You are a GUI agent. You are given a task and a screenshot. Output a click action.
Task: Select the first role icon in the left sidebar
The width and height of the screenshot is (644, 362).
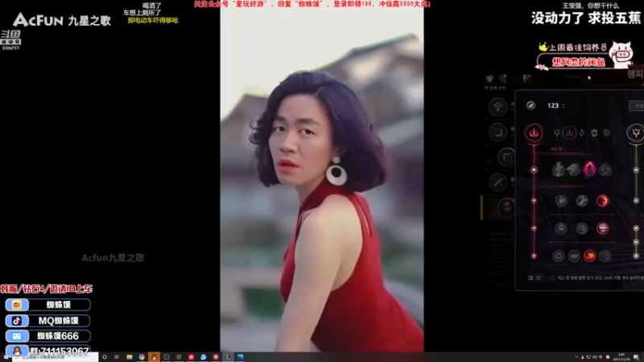point(497,107)
